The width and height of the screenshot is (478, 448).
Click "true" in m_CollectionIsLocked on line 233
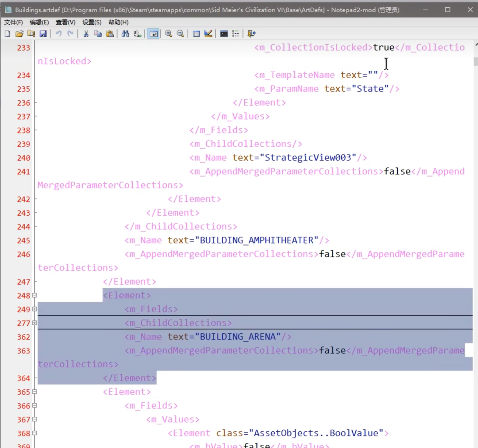384,48
